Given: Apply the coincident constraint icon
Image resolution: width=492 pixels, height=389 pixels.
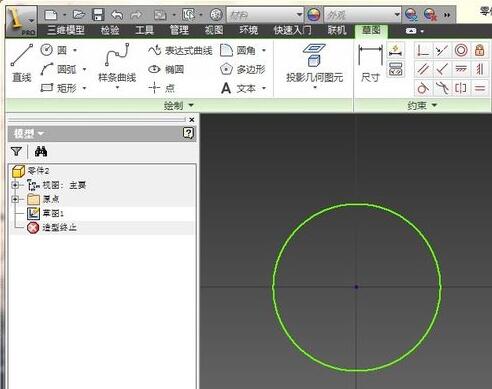Looking at the screenshot, I should click(423, 50).
